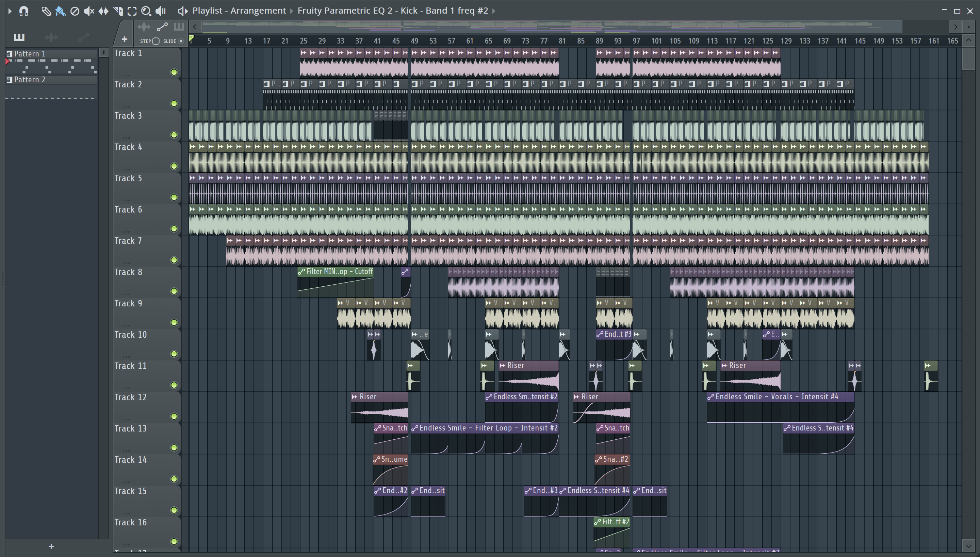Toggle the STEP editing checkbox

coord(156,41)
